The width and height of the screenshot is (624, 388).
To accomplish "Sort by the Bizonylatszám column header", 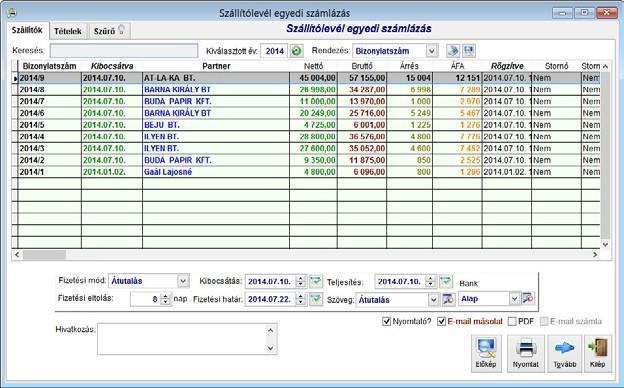I will coord(49,66).
